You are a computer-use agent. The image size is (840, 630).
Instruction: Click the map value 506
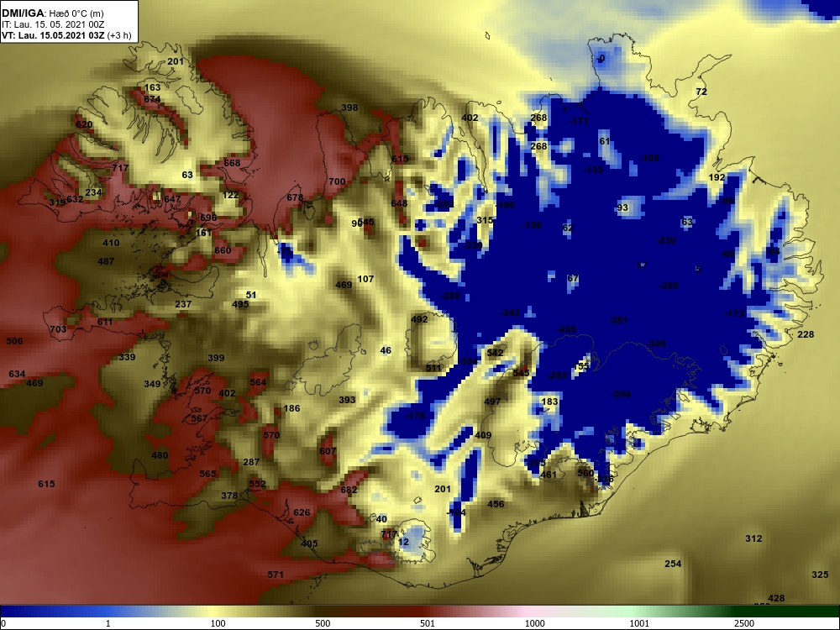pyautogui.click(x=14, y=341)
